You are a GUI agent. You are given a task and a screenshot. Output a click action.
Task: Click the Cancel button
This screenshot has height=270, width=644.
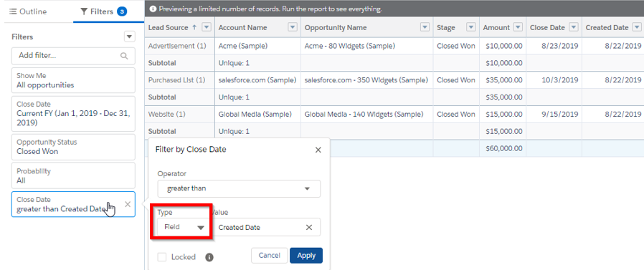(270, 255)
